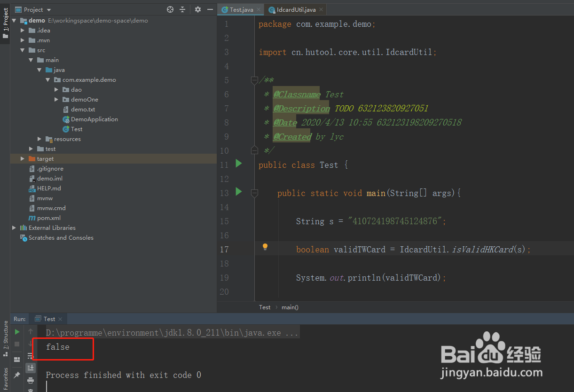Toggle pin tab in the Run panel
The image size is (574, 392).
[17, 375]
